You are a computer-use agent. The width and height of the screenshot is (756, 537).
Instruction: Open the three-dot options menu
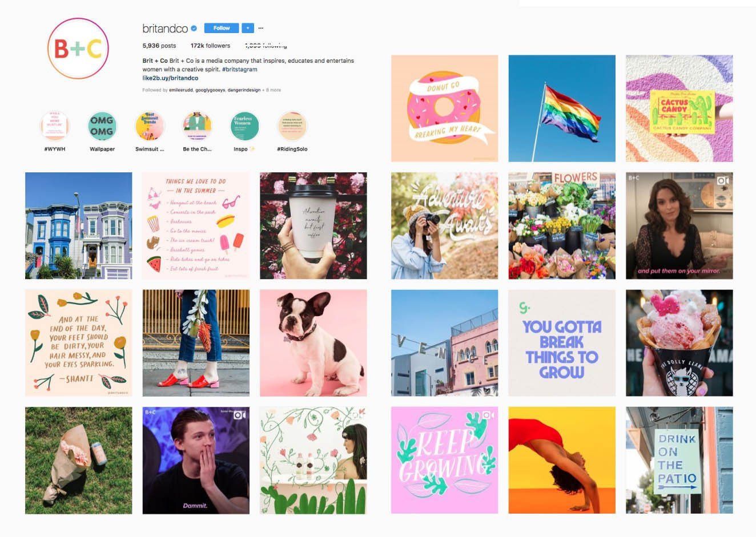pyautogui.click(x=261, y=28)
